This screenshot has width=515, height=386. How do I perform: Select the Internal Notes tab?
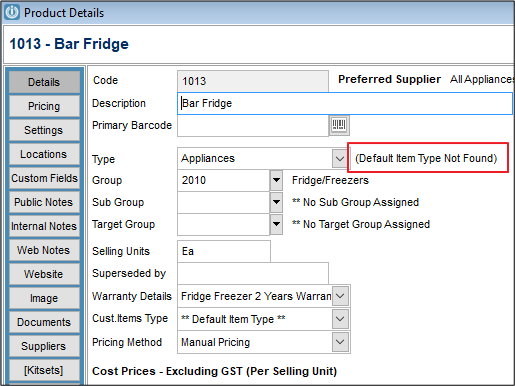click(x=44, y=226)
